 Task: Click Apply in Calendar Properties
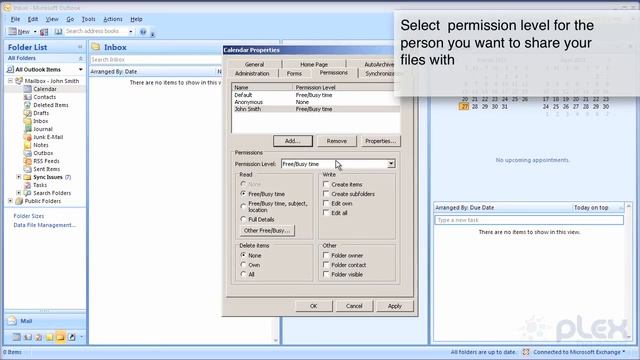[395, 306]
